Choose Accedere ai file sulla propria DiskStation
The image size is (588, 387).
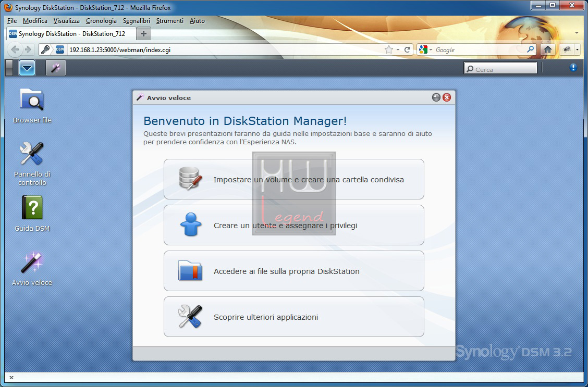click(293, 271)
